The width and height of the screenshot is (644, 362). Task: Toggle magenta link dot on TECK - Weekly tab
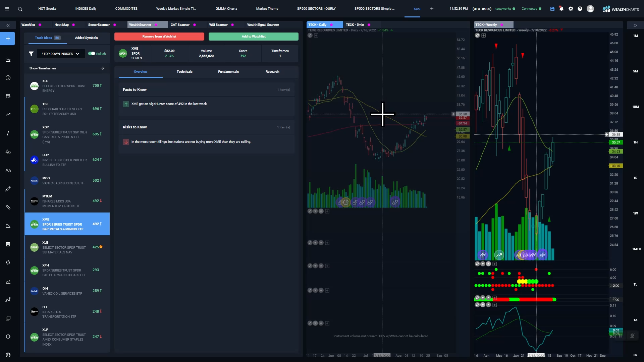pyautogui.click(x=502, y=25)
